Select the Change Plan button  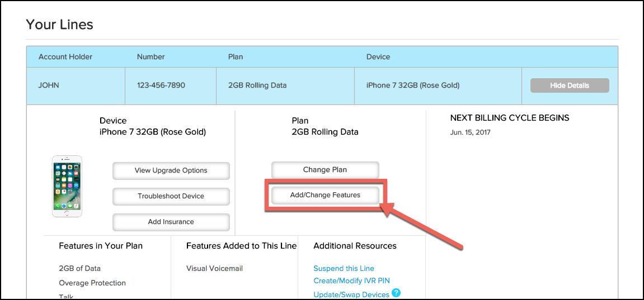(x=325, y=170)
